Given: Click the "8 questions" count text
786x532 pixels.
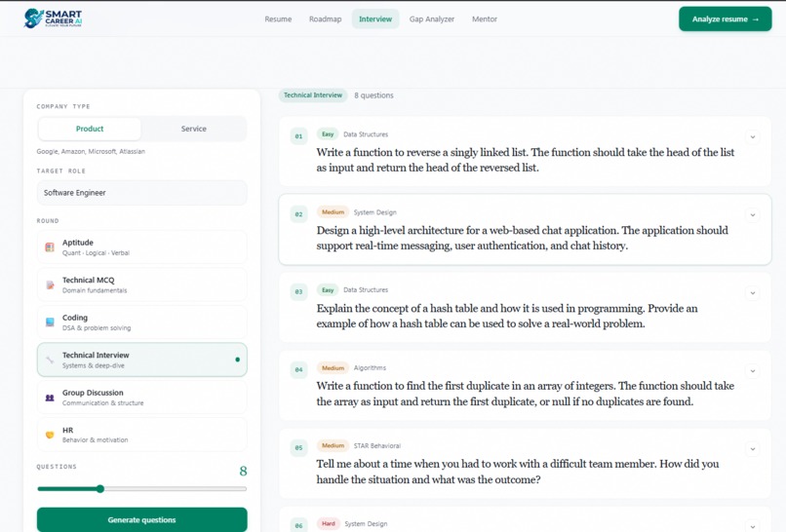Looking at the screenshot, I should [373, 95].
